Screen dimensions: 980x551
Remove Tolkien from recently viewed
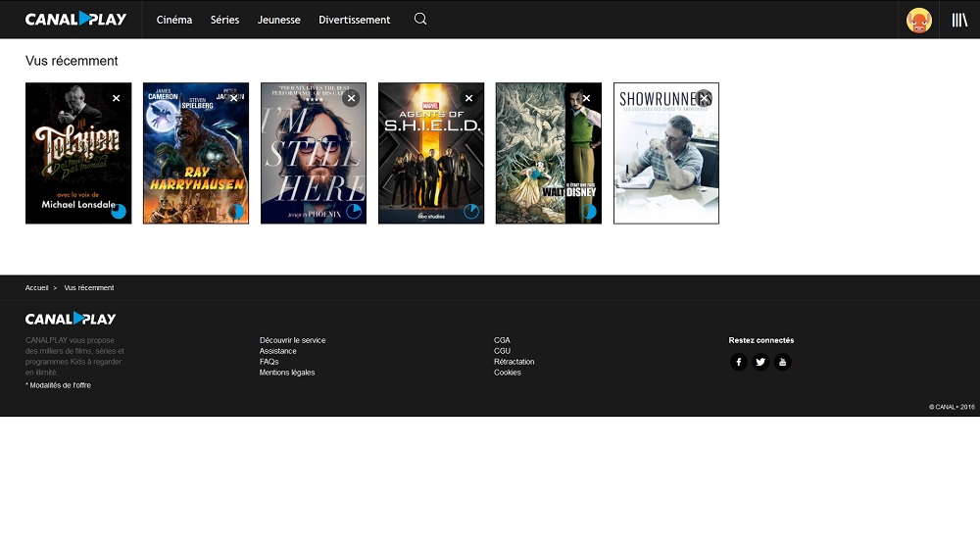117,98
